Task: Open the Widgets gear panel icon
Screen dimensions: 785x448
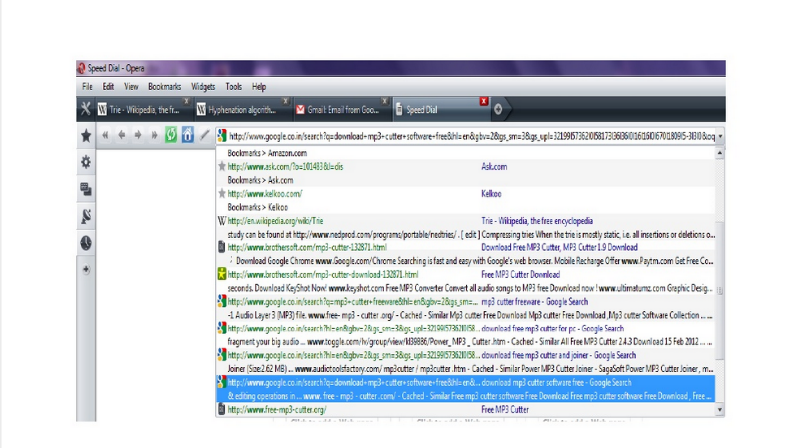Action: point(86,162)
